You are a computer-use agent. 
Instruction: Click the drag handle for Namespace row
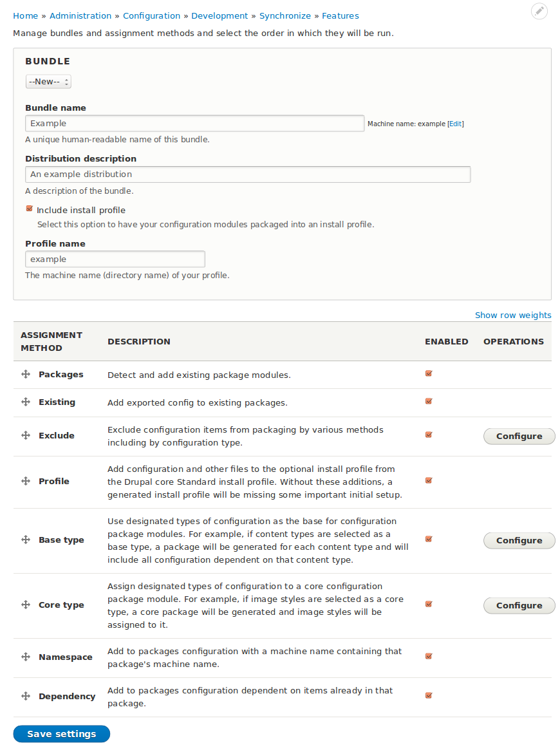[x=26, y=657]
